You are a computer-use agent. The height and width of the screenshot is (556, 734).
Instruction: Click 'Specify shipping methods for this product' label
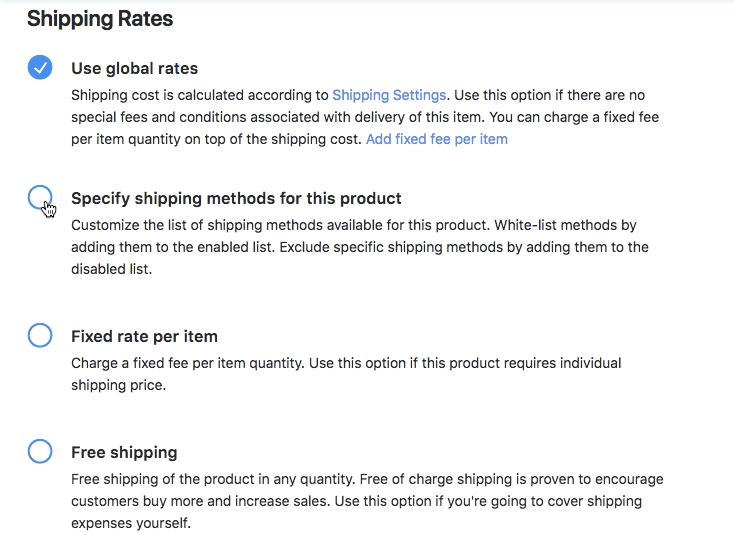point(236,198)
